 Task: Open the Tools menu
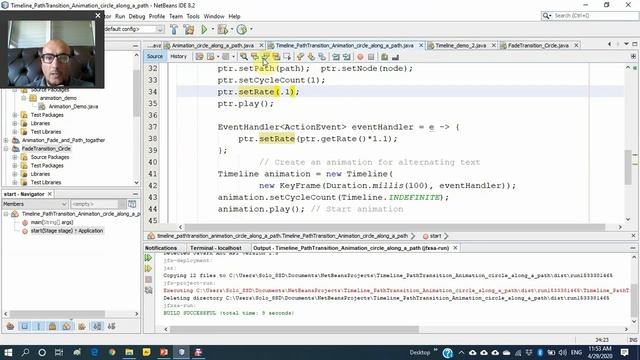(x=193, y=16)
